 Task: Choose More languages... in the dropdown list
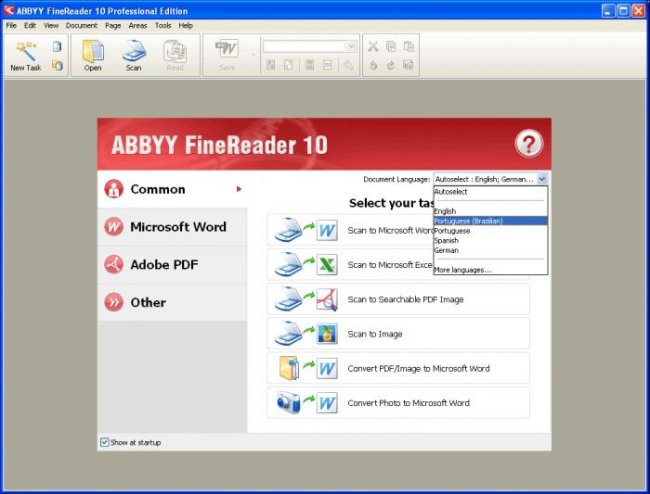[x=463, y=270]
